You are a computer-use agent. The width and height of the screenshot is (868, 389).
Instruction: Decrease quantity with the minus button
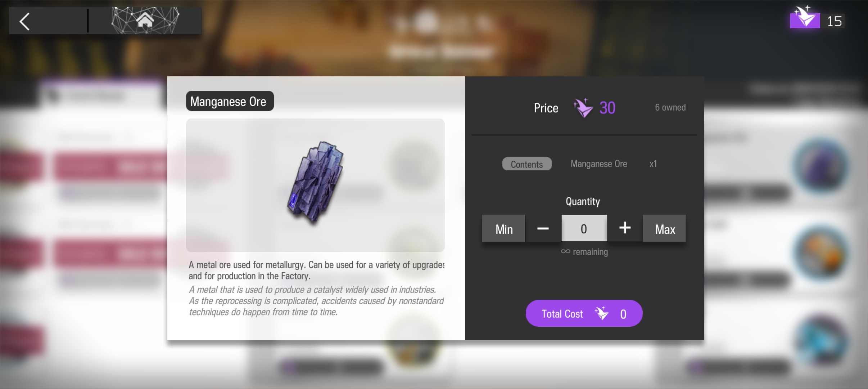coord(543,228)
